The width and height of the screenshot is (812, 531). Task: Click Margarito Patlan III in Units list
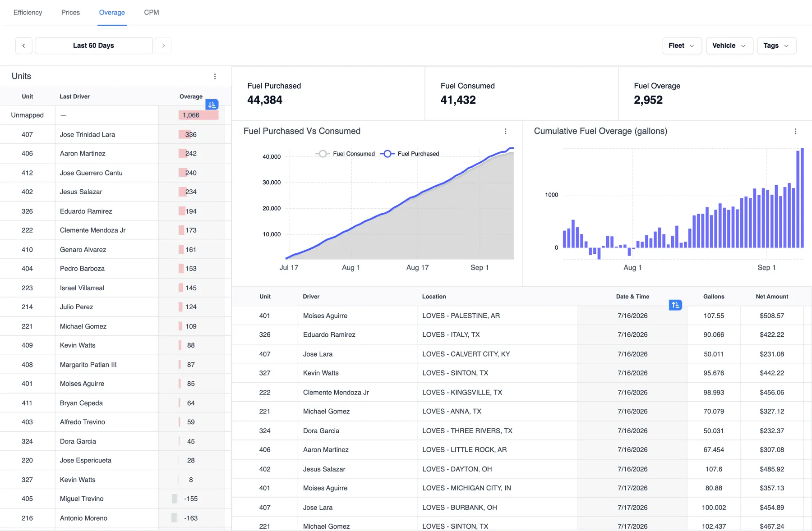coord(88,365)
